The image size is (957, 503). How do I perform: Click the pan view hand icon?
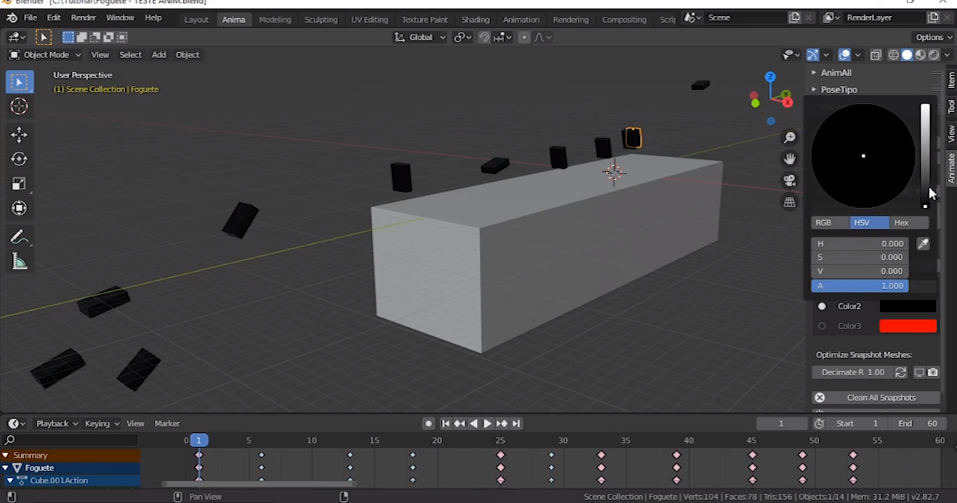tap(790, 159)
